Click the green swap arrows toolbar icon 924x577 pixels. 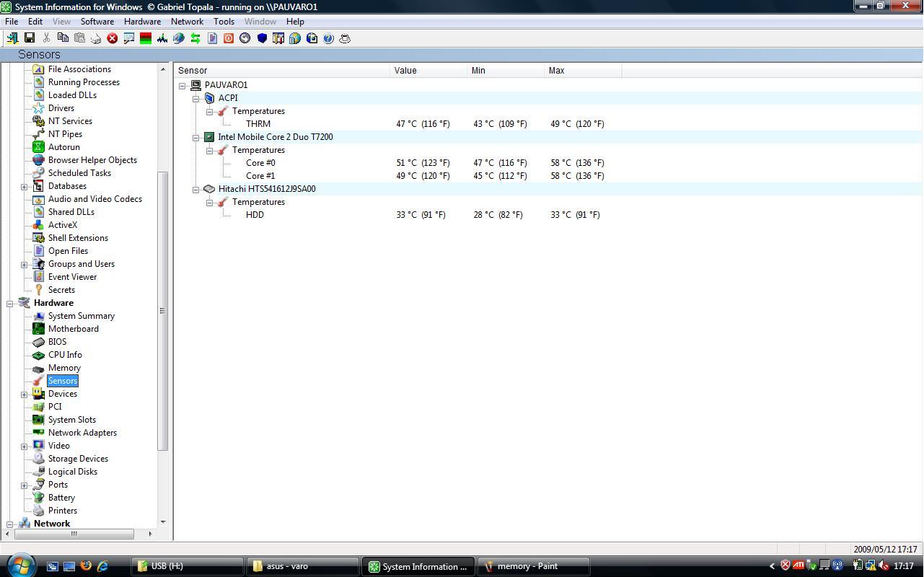(195, 38)
